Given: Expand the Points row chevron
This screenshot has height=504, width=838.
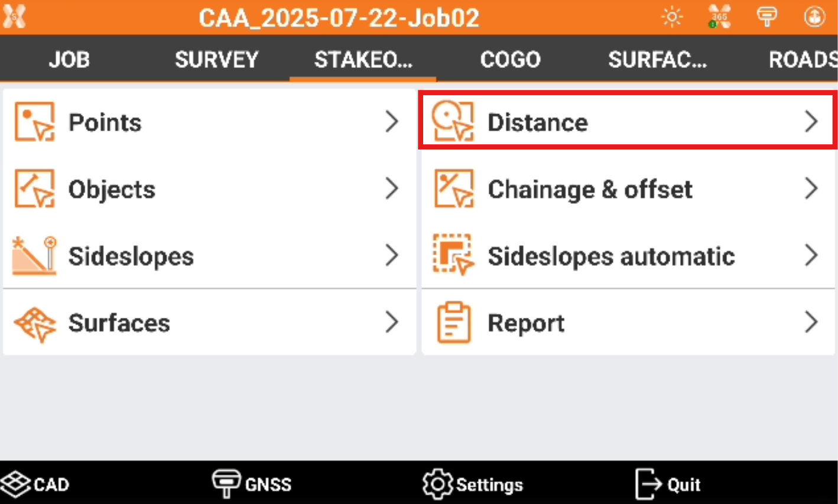Looking at the screenshot, I should 391,122.
